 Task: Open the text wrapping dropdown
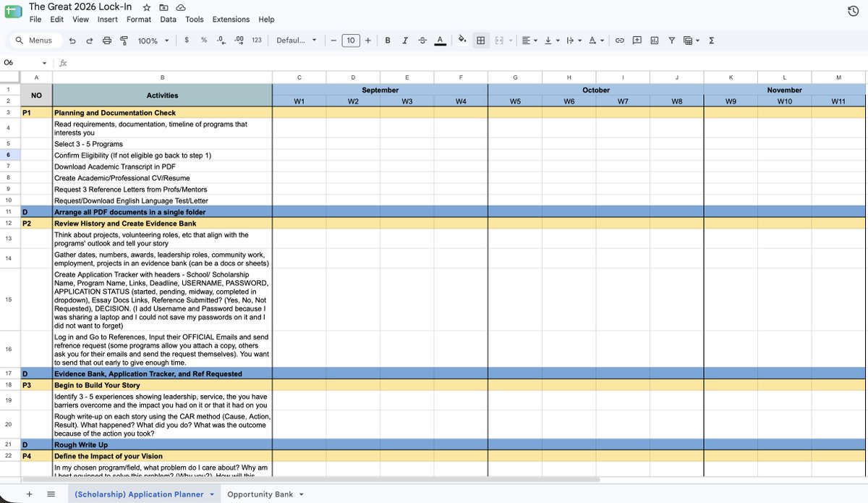point(573,41)
